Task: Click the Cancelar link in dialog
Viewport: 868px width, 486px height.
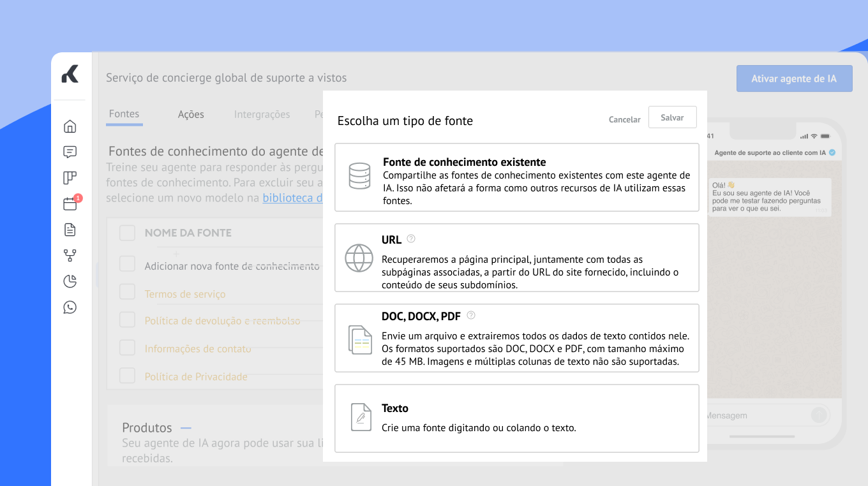Action: click(x=624, y=119)
